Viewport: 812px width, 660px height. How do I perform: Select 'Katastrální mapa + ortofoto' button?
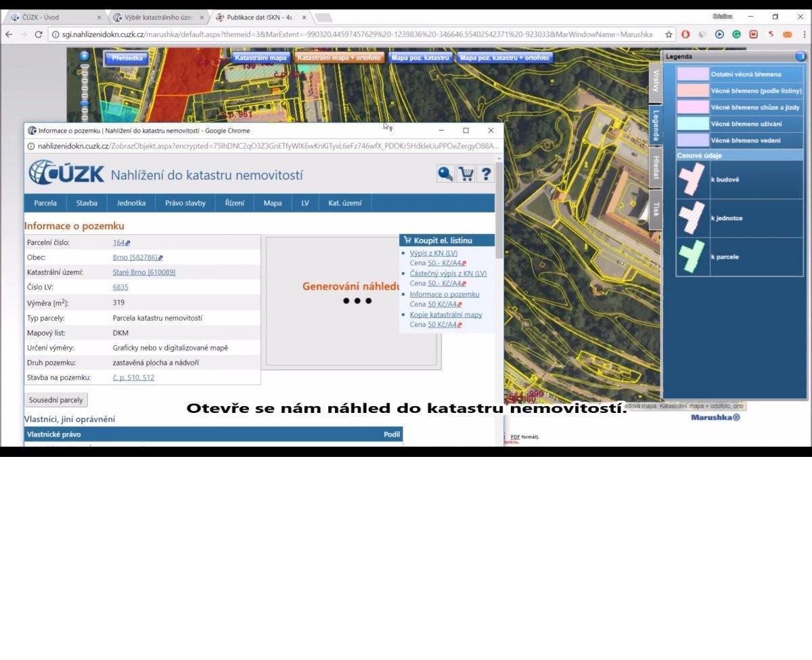pyautogui.click(x=339, y=58)
